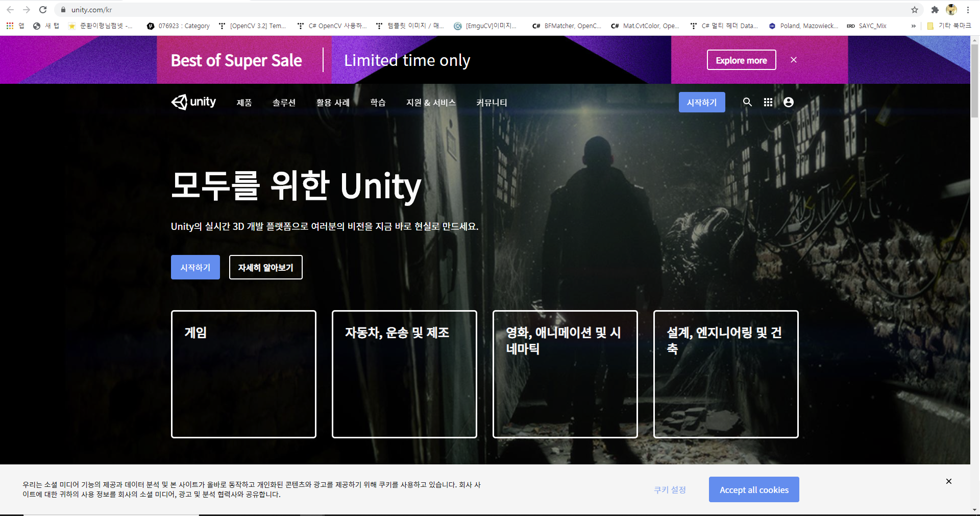Viewport: 980px width, 516px height.
Task: Open the Apps grid bookmark
Action: (x=15, y=26)
